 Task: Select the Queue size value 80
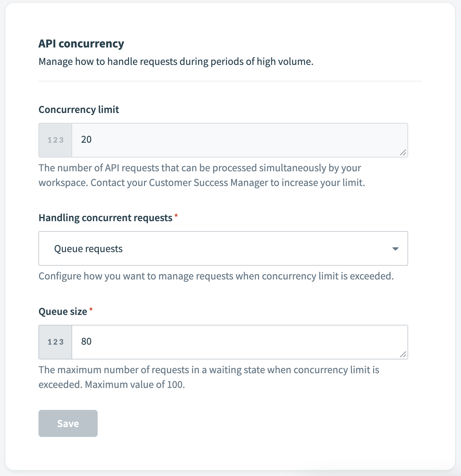pos(87,341)
